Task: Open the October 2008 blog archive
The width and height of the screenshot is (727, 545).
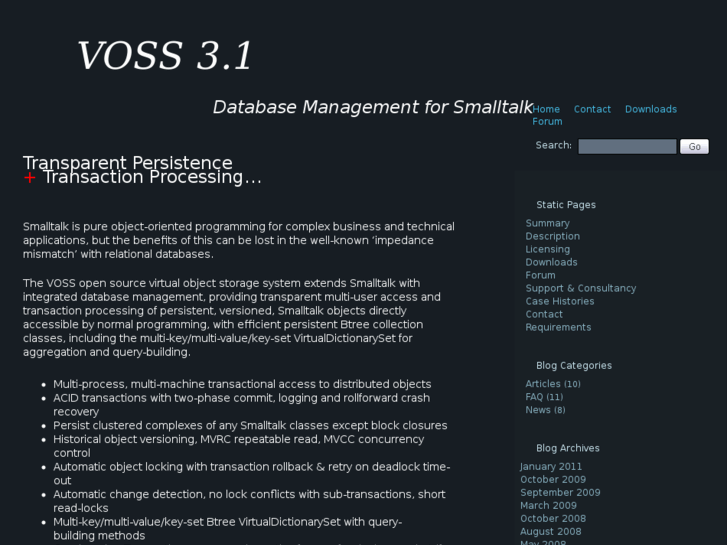Action: tap(553, 518)
